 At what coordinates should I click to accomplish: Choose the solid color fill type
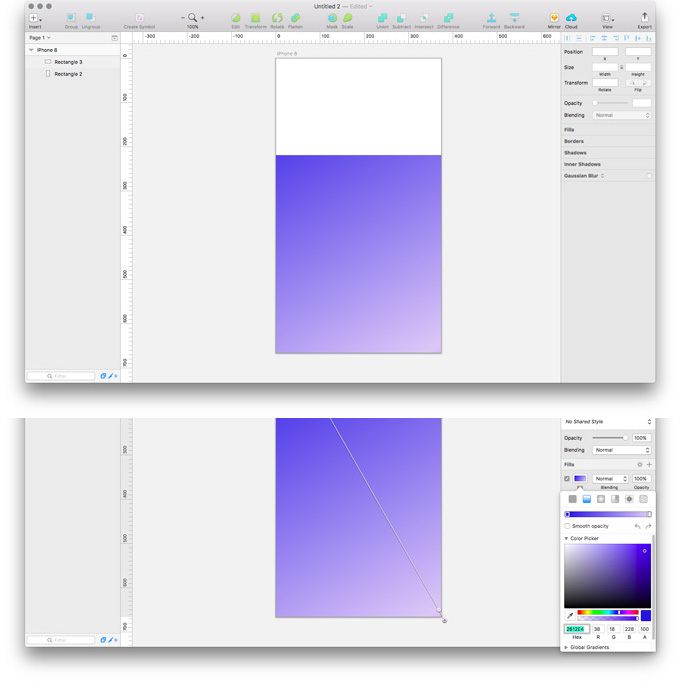(573, 499)
